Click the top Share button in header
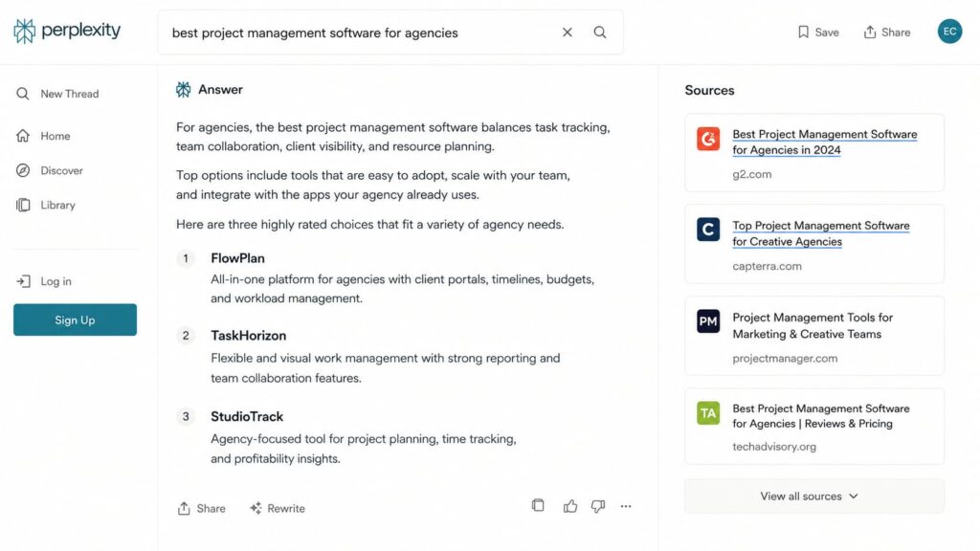Screen dimensions: 980x551 point(887,33)
